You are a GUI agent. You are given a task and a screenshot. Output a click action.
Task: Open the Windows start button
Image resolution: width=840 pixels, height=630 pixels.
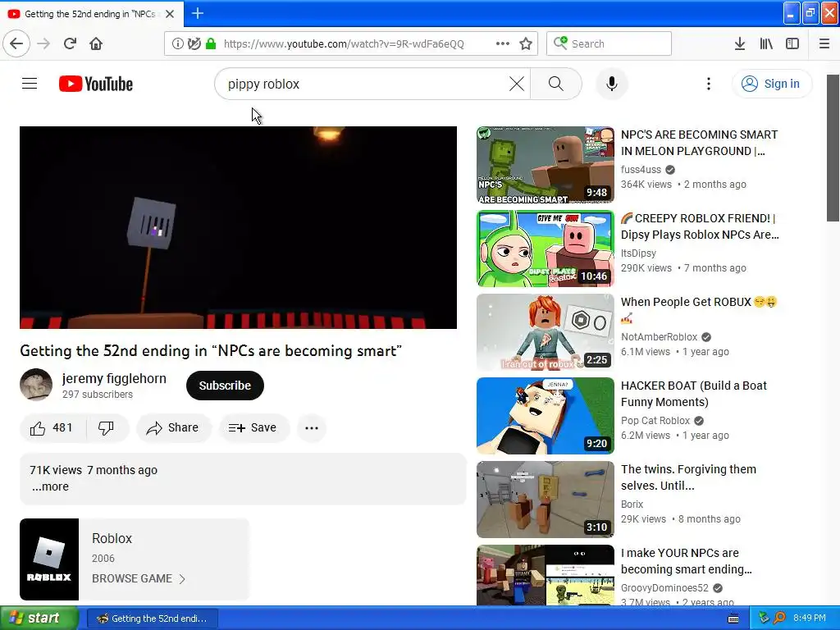39,619
